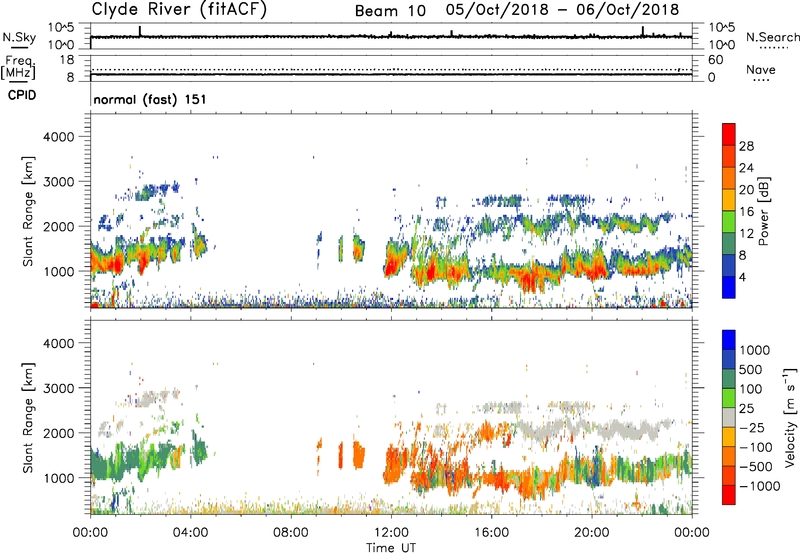Click the dotted Nave line in frequency panel
The height and width of the screenshot is (554, 800).
coord(391,69)
